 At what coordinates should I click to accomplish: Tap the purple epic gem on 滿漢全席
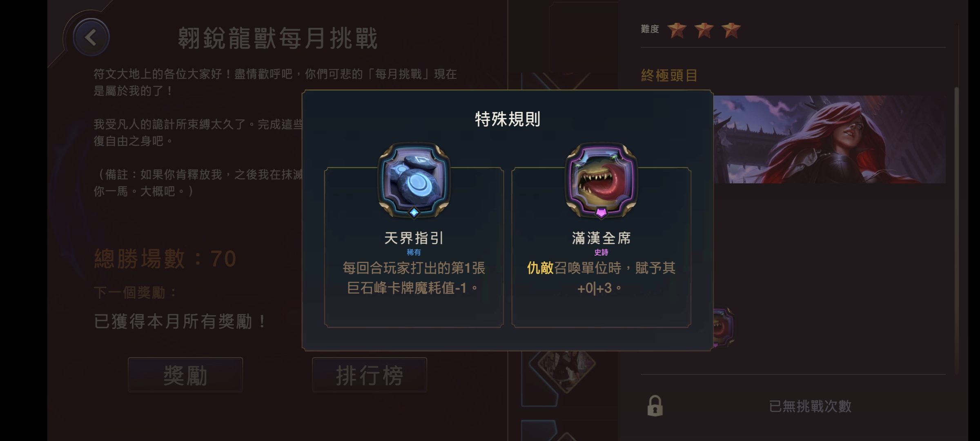tap(601, 213)
